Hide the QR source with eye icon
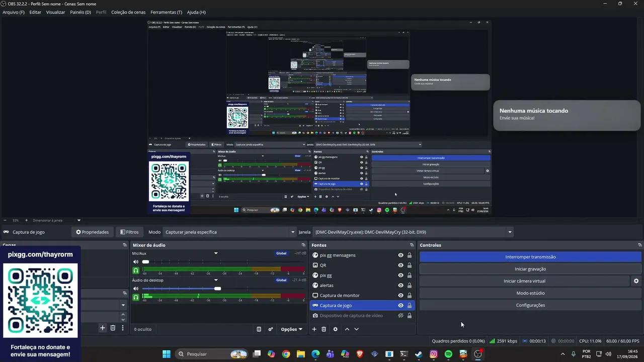The width and height of the screenshot is (644, 362). pyautogui.click(x=401, y=265)
